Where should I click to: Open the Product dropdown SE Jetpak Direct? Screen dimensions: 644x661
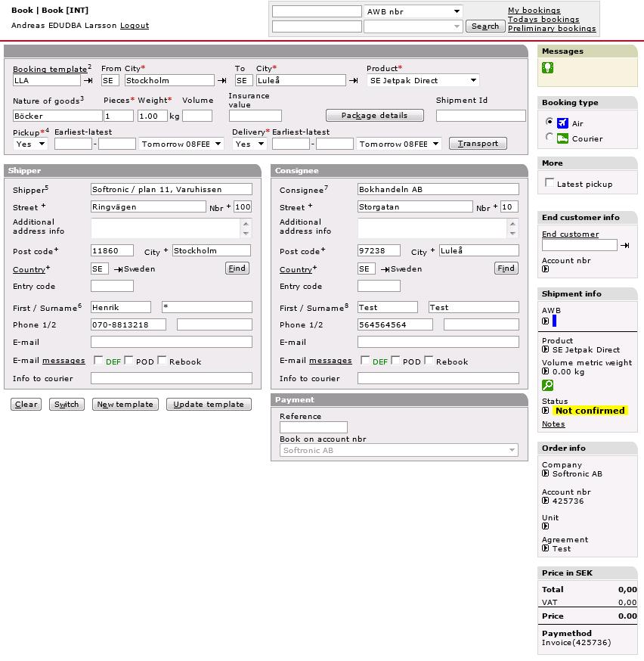click(423, 80)
